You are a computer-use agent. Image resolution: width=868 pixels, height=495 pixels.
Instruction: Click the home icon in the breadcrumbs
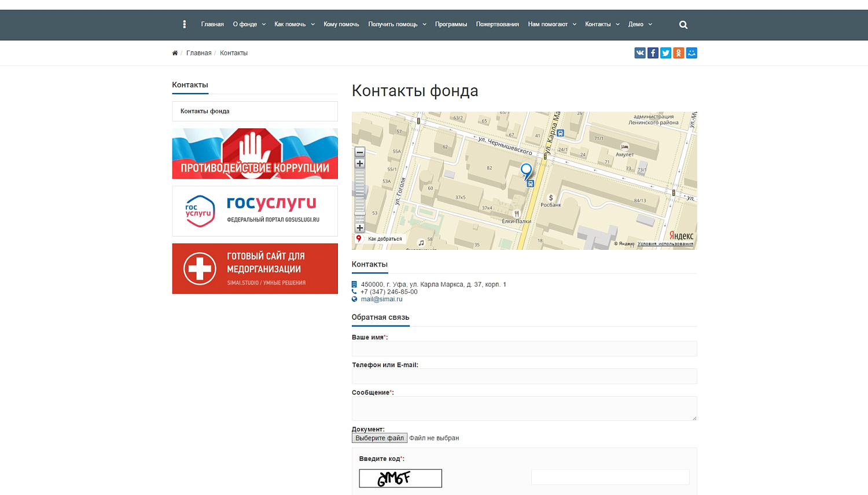pyautogui.click(x=175, y=53)
